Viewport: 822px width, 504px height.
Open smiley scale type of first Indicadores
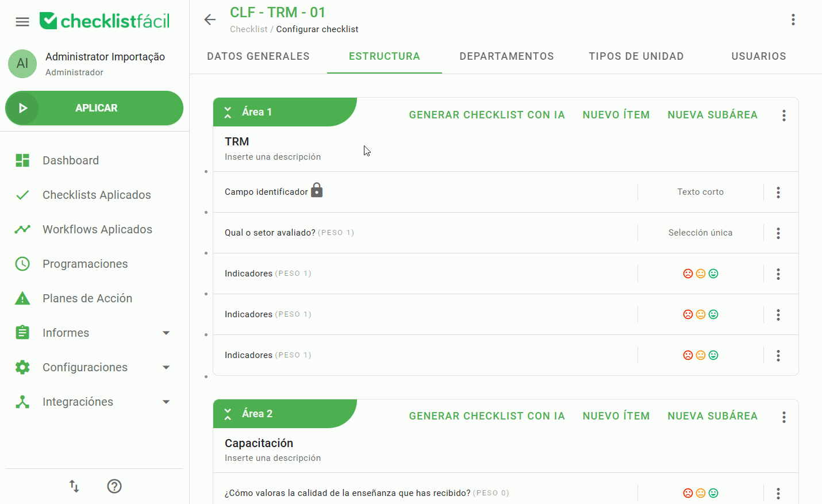pos(701,274)
